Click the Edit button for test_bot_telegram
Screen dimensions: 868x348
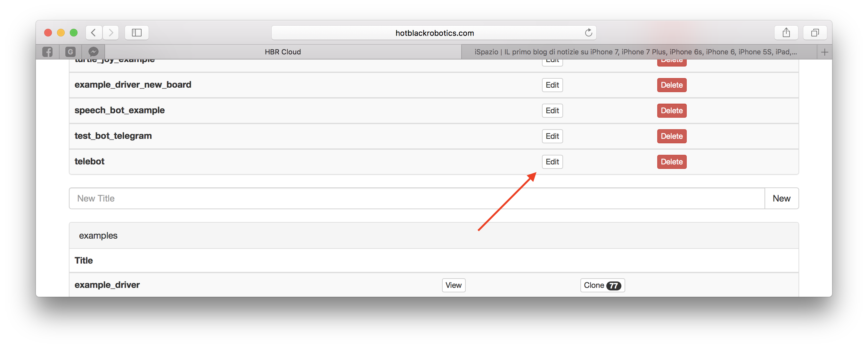pos(552,136)
